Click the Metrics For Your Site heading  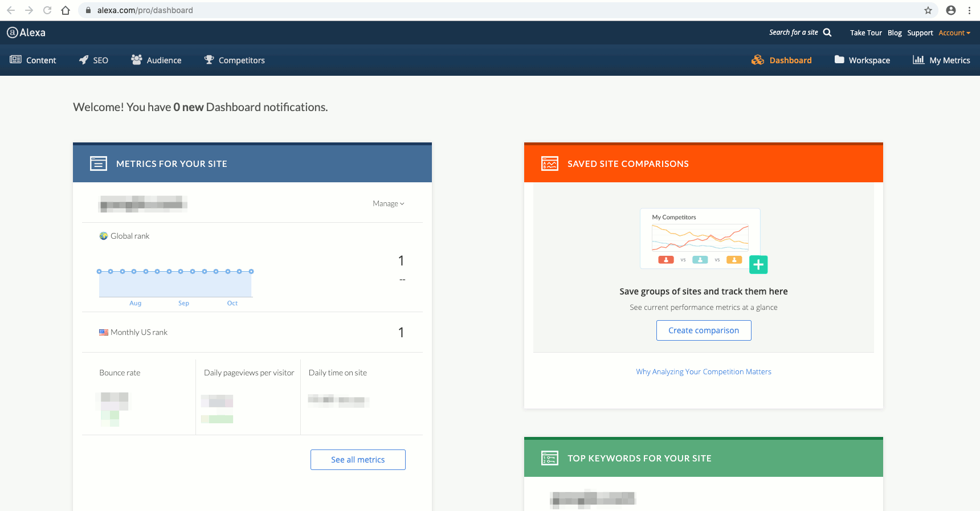coord(171,163)
